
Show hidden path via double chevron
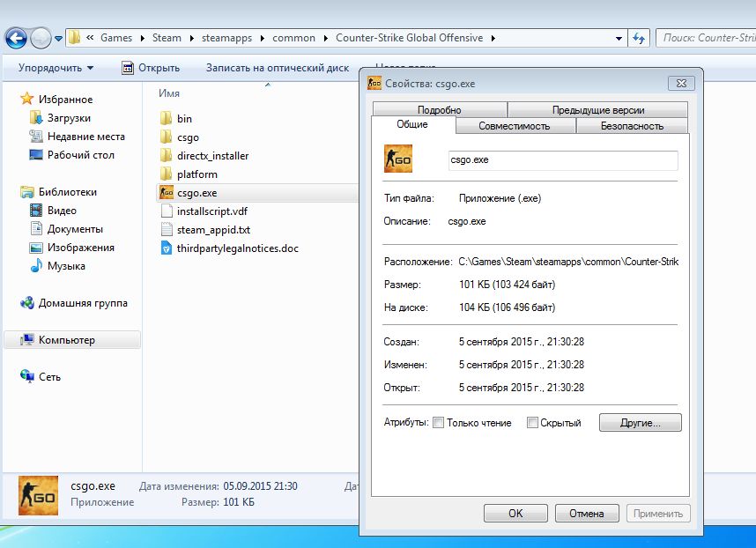90,38
